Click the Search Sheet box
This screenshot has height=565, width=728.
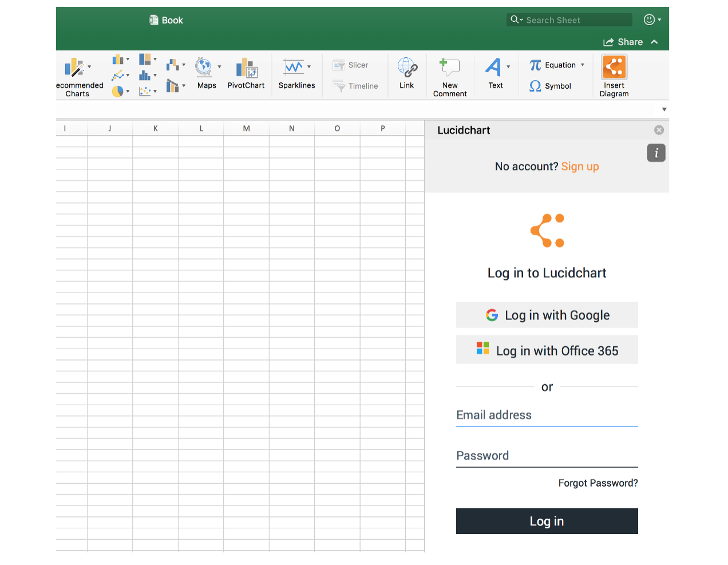click(569, 20)
